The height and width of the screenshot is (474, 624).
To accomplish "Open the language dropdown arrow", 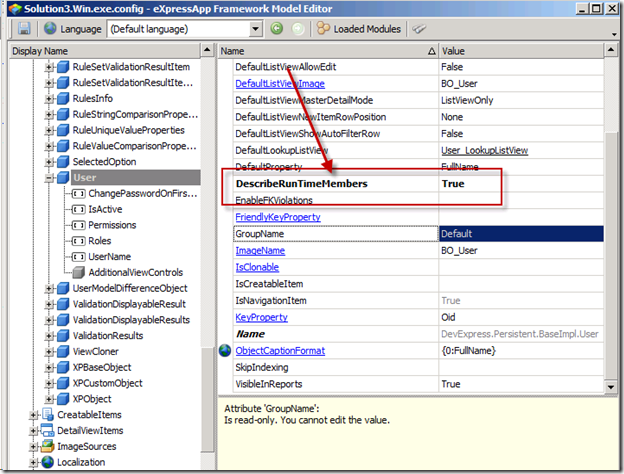I will [255, 29].
